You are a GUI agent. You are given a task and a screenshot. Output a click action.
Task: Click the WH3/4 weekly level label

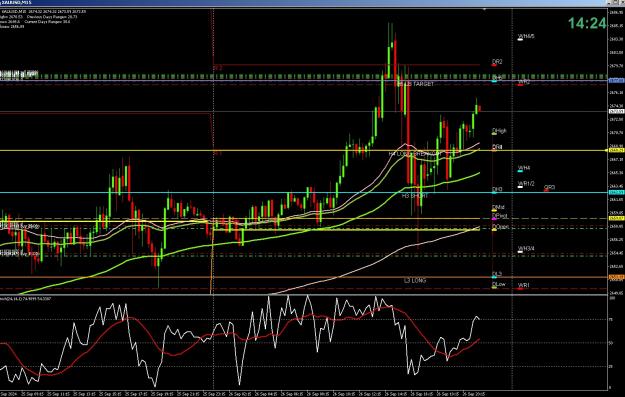(x=526, y=249)
